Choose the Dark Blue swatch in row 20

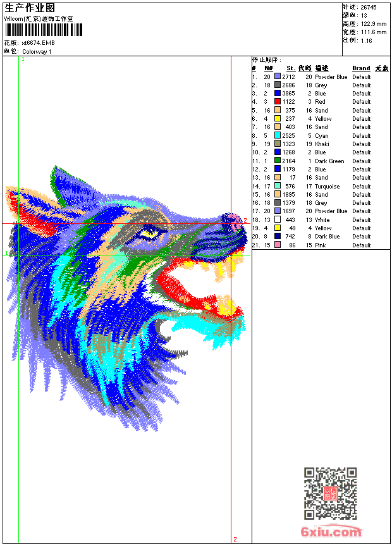[278, 237]
